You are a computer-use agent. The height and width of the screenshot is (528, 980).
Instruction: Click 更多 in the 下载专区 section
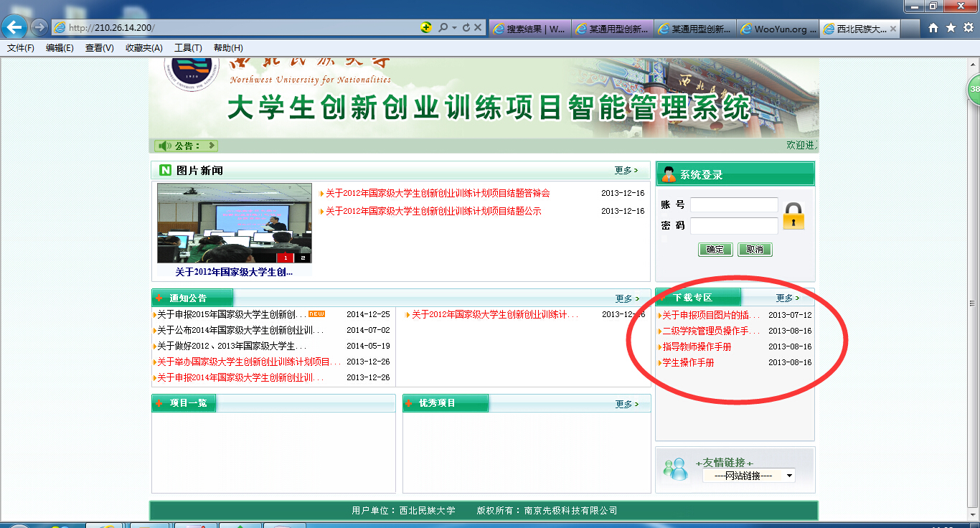pos(787,298)
